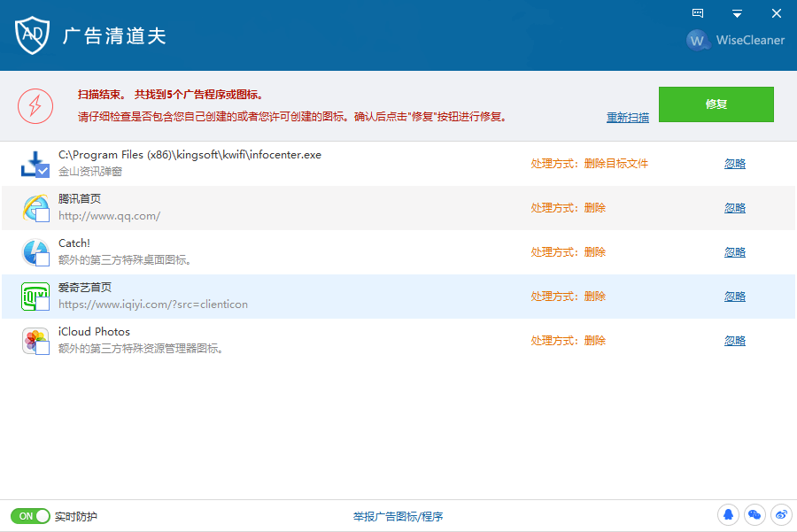Viewport: 797px width, 532px height.
Task: Click 处理方式: 删除 for 爱奇艺首页 row
Action: [x=569, y=297]
